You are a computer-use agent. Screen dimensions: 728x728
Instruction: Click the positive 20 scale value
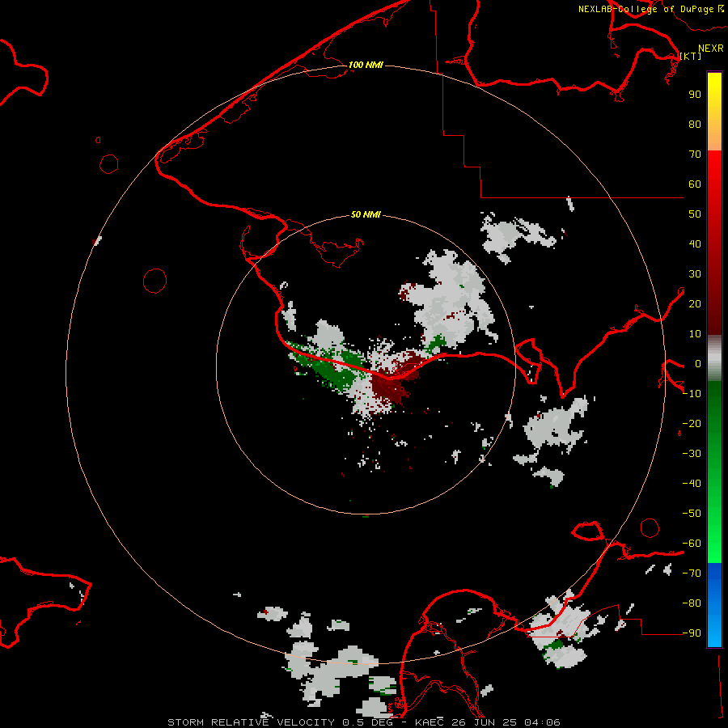[695, 304]
